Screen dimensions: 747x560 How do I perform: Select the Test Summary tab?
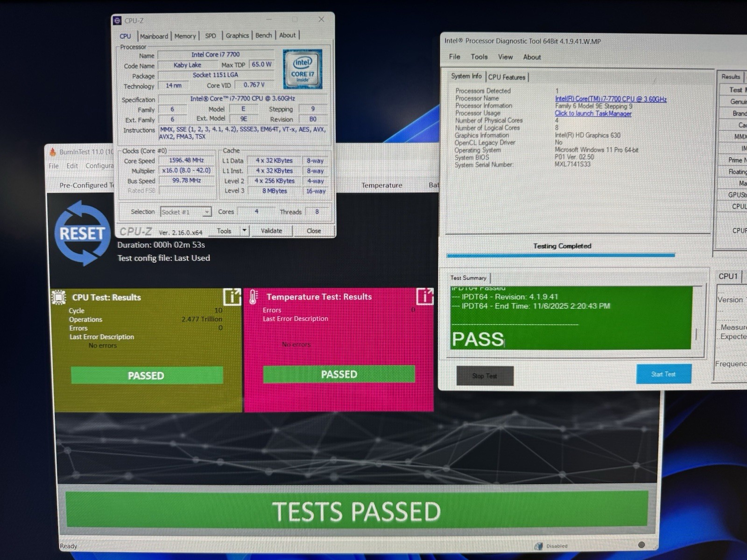468,278
